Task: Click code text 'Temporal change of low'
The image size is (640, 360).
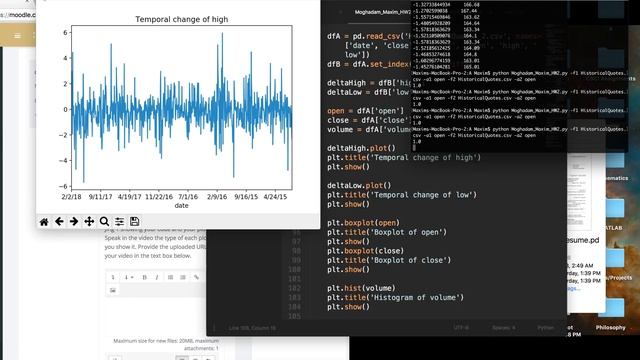Action: click(423, 195)
